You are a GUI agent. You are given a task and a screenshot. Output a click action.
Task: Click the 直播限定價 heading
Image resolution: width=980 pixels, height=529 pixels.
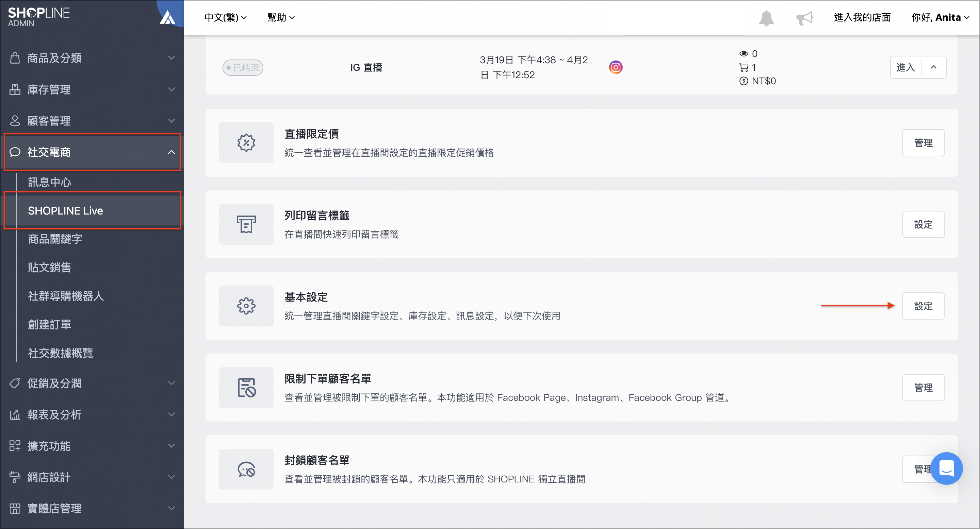pos(312,134)
